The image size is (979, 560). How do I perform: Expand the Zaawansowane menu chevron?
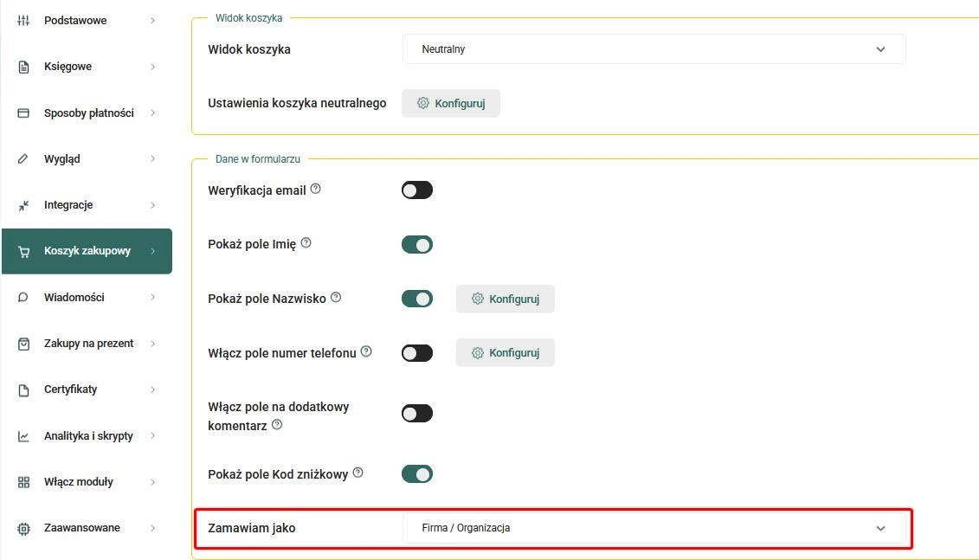tap(153, 528)
